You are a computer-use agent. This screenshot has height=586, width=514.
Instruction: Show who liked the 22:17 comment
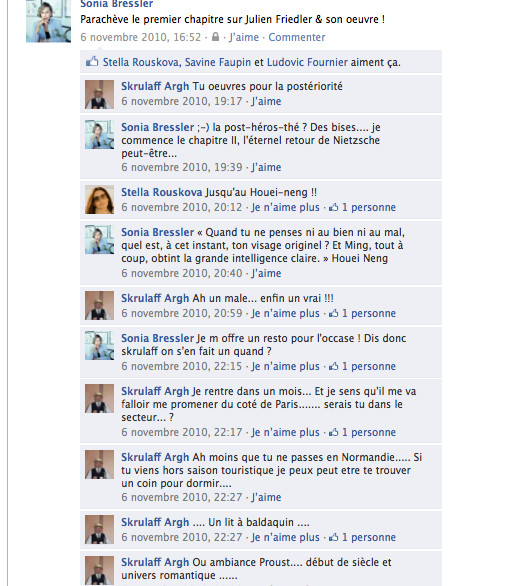click(369, 432)
